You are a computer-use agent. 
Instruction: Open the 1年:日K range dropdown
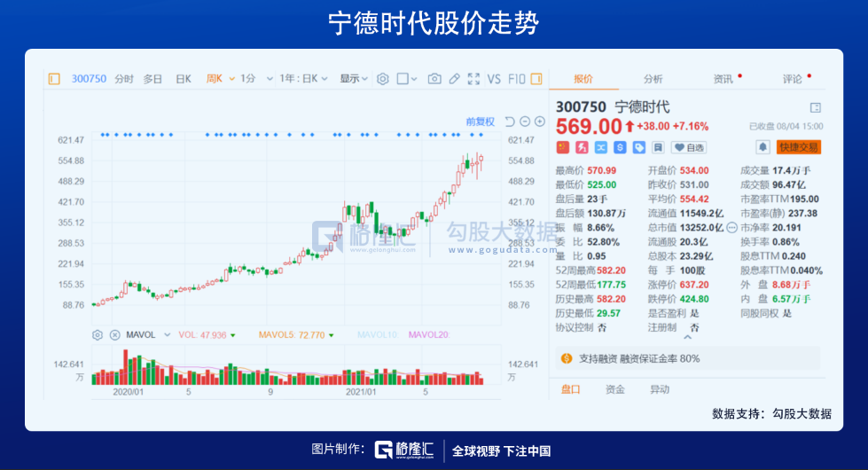click(x=325, y=79)
